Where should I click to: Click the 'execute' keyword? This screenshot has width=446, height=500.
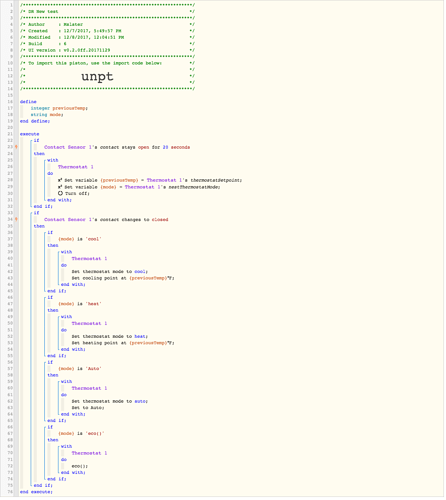[x=29, y=134]
